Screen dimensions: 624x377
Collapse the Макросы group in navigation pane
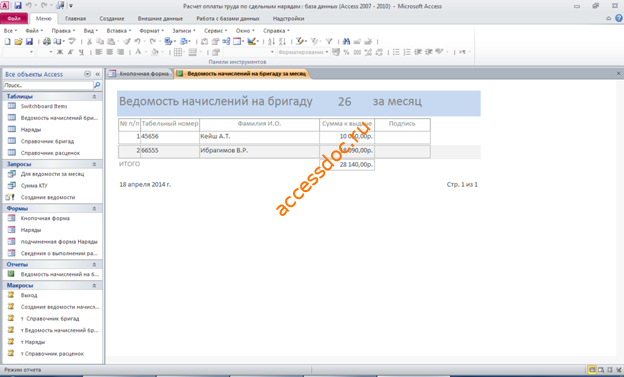point(94,285)
